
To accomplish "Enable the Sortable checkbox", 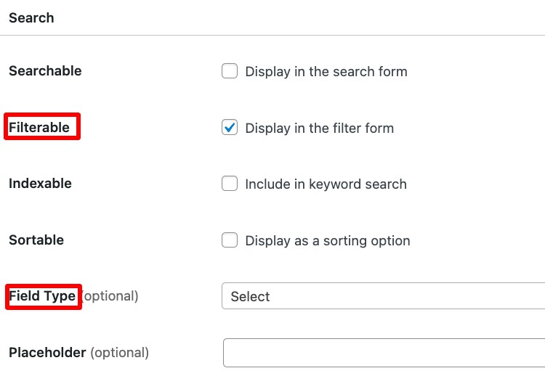I will pyautogui.click(x=230, y=240).
